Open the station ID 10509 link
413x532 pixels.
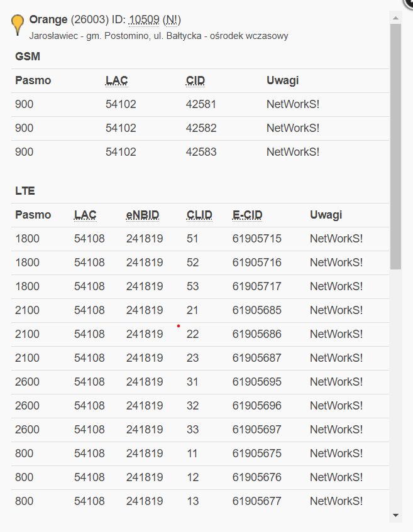tap(143, 19)
